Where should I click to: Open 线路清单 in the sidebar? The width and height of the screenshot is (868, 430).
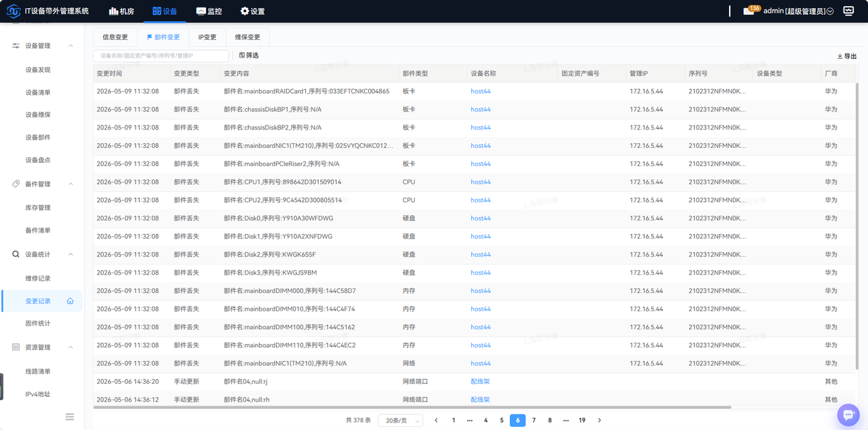38,372
